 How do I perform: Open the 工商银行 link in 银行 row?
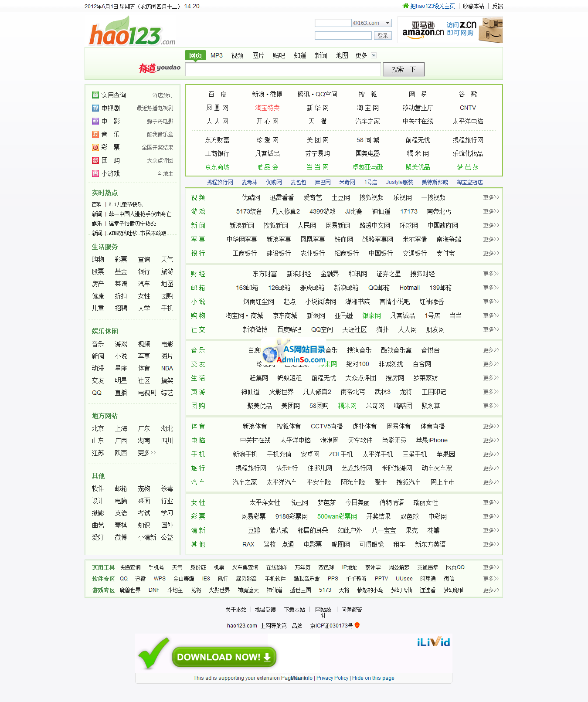(x=245, y=253)
